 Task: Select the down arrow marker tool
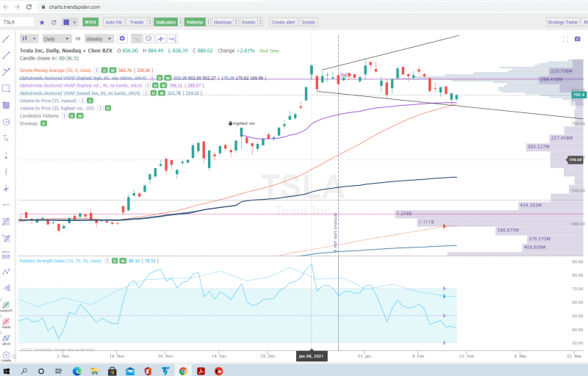pyautogui.click(x=6, y=155)
